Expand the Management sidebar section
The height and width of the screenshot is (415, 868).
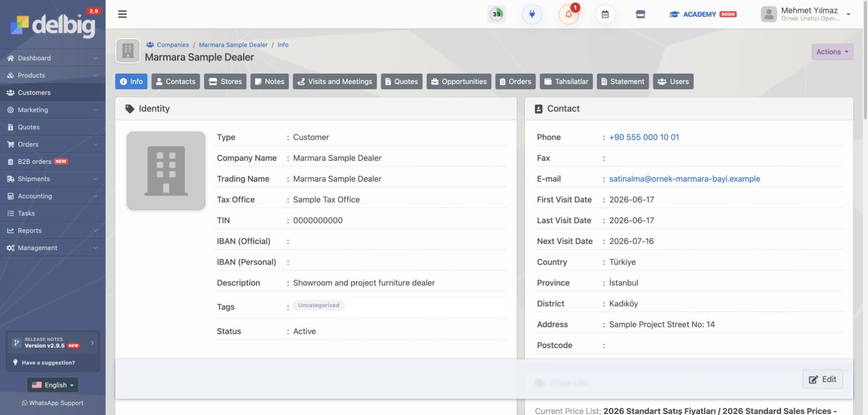pyautogui.click(x=53, y=248)
